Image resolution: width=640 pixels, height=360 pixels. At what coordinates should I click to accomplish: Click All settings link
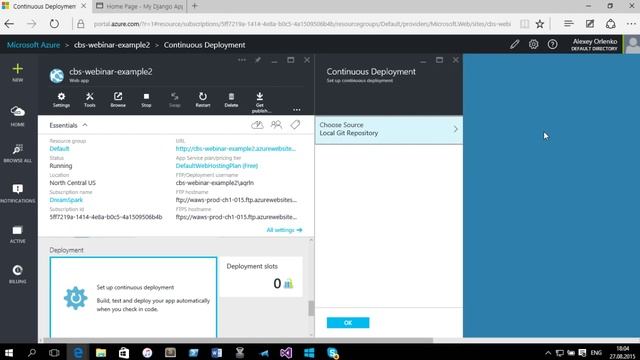284,230
